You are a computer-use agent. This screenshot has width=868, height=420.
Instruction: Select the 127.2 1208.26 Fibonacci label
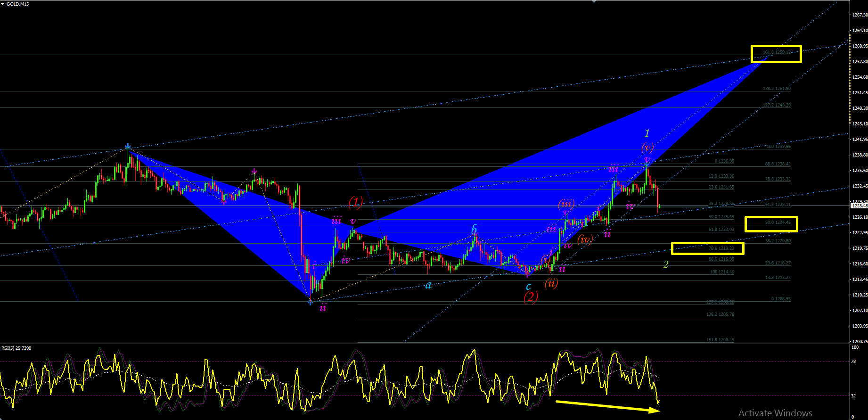click(721, 302)
